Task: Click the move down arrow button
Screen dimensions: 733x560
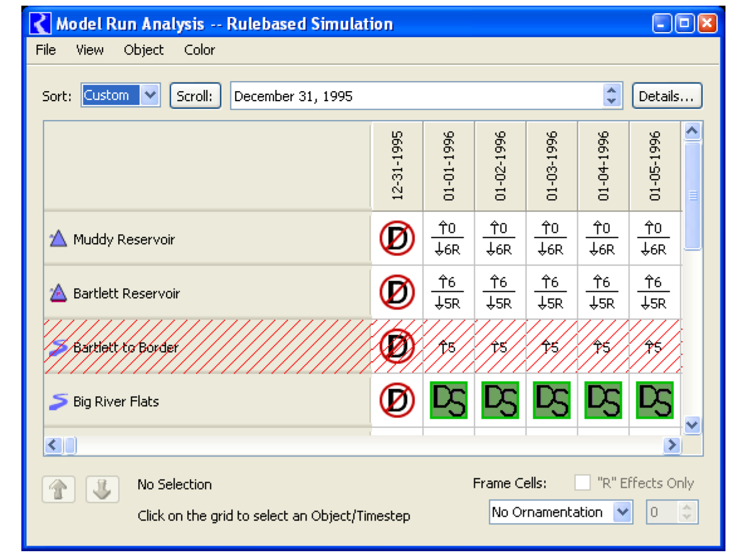Action: [x=102, y=490]
